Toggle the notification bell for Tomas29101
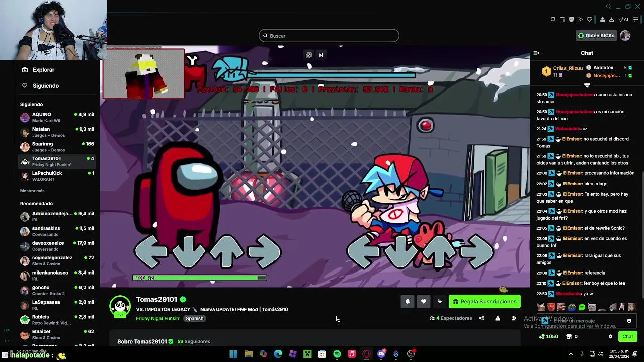644x362 pixels. click(408, 301)
